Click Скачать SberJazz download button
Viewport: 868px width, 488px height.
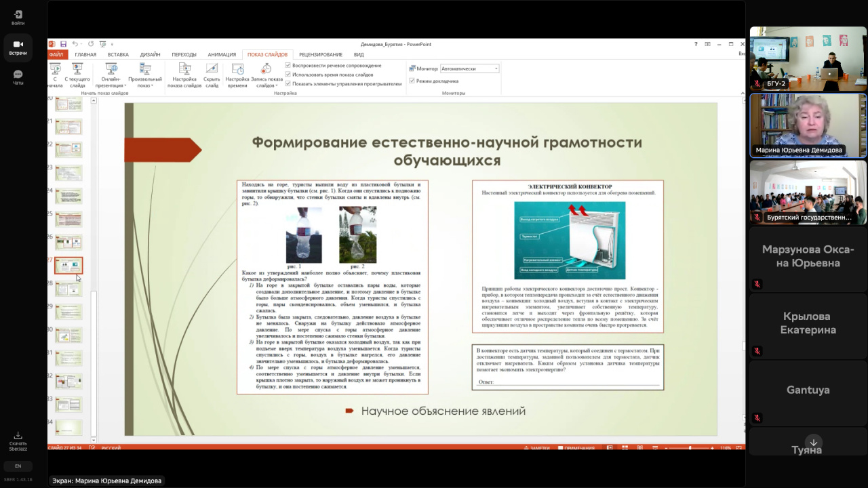(x=18, y=439)
